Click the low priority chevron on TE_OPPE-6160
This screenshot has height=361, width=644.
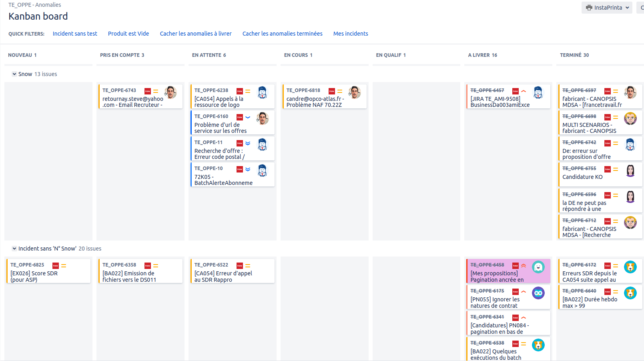pos(247,117)
